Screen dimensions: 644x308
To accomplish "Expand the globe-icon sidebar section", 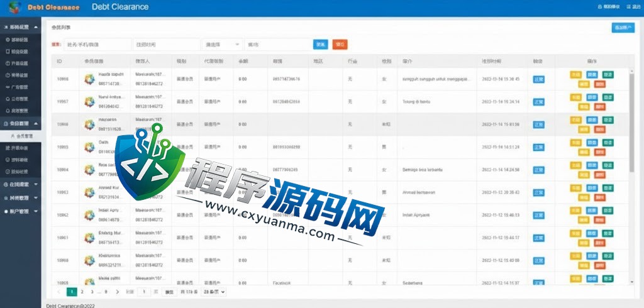I will 21,185.
